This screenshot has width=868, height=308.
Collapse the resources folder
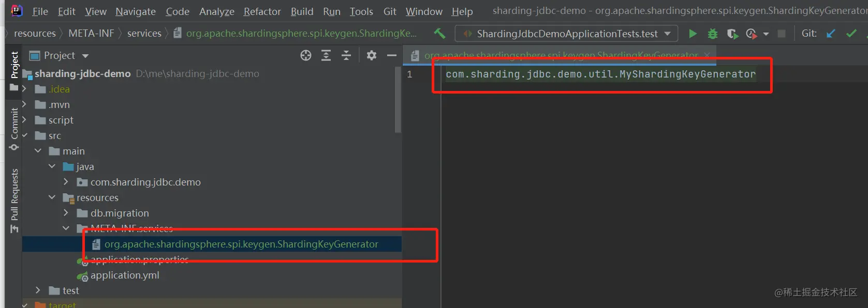[52, 197]
